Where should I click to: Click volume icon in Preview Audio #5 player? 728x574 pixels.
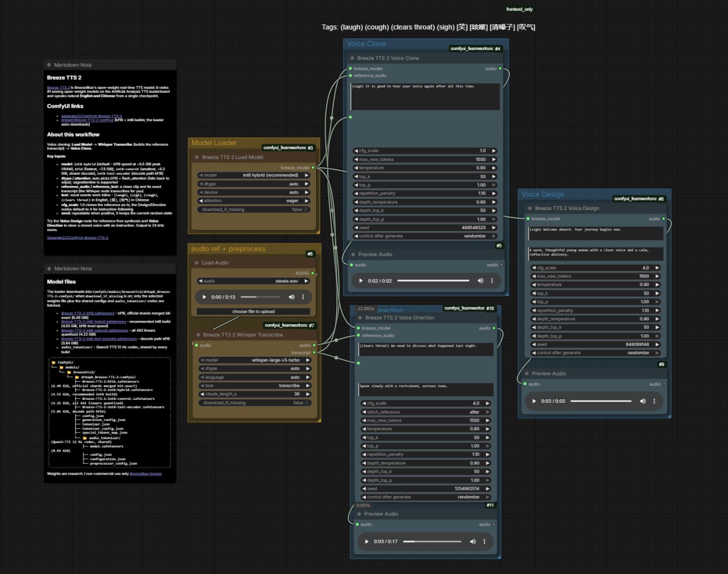click(481, 280)
